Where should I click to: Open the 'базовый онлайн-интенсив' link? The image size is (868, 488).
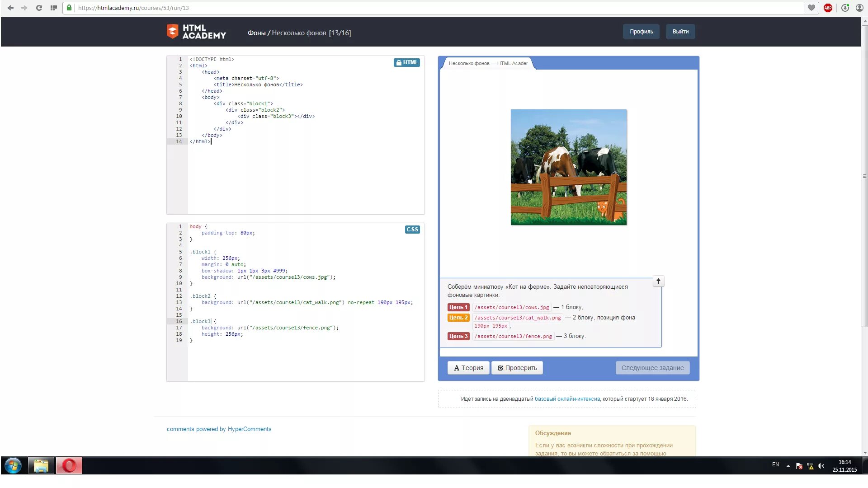click(x=567, y=399)
